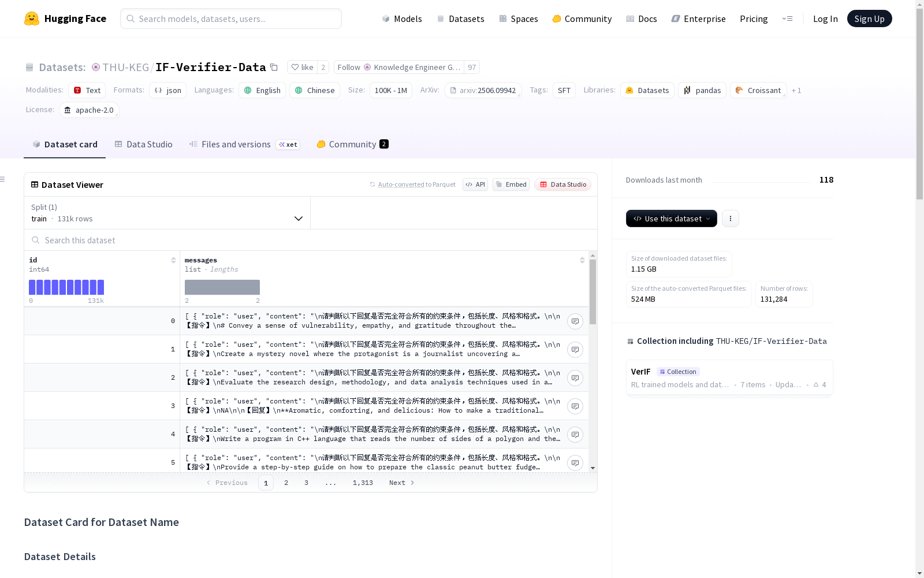Sort by the messages column arrows
Image resolution: width=924 pixels, height=578 pixels.
coord(582,260)
